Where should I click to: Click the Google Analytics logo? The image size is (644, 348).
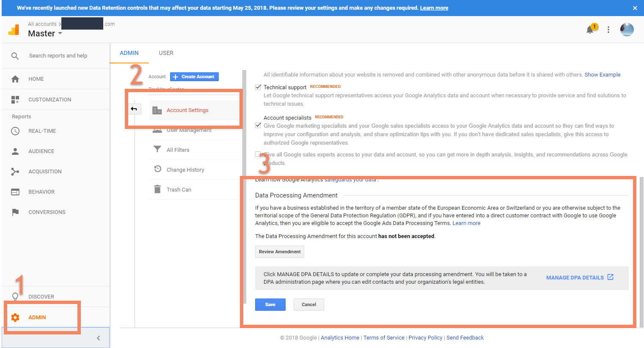[14, 30]
